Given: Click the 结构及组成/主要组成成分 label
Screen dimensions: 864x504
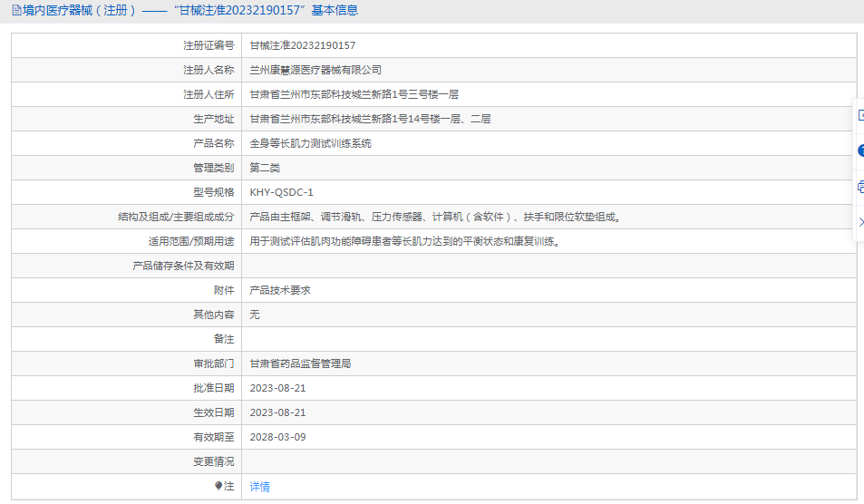Looking at the screenshot, I should (x=176, y=217).
